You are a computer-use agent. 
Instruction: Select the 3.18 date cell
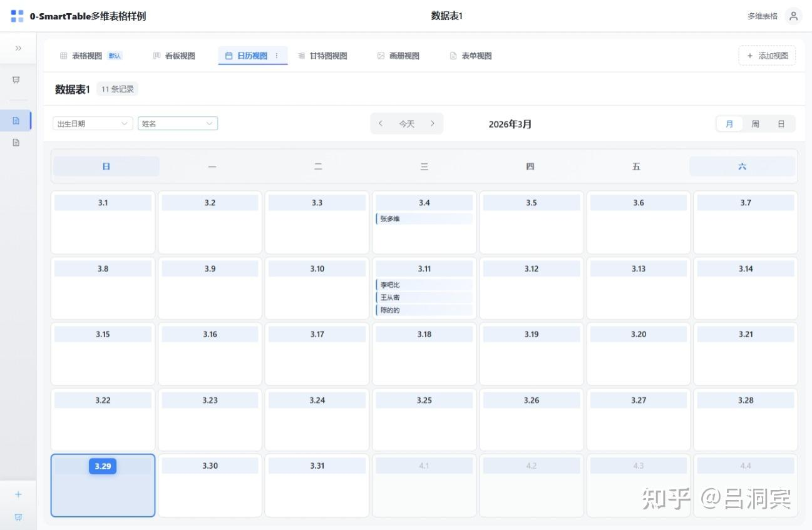(424, 354)
